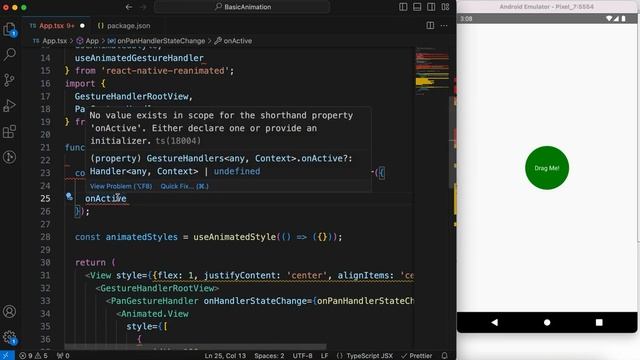Open the Run and Debug view
Viewport: 640px width, 360px height.
pos(9,106)
